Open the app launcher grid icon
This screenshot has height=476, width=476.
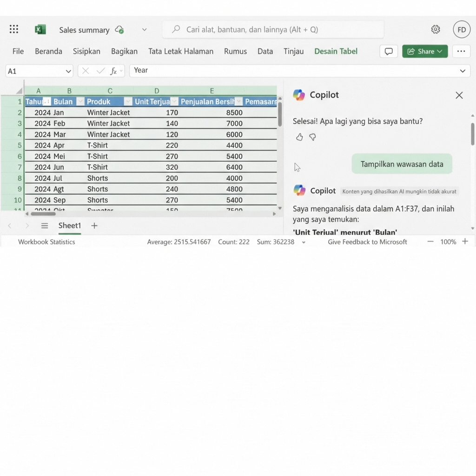13,29
